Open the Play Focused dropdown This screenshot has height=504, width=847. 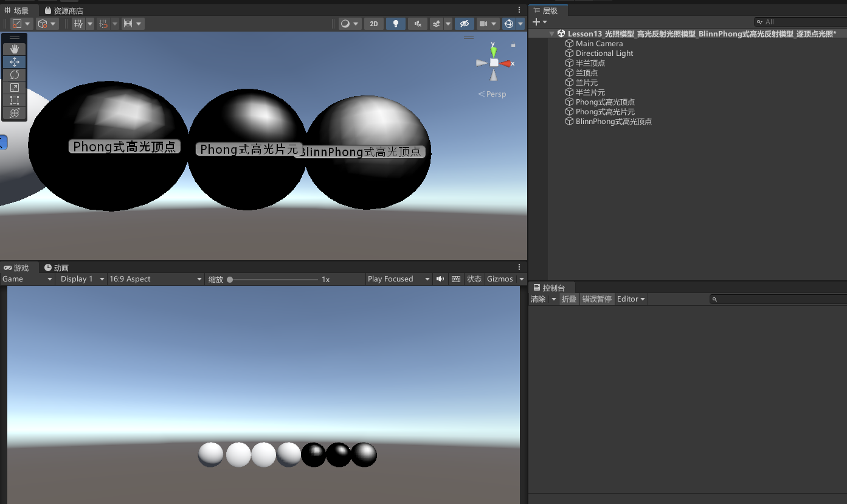pos(398,279)
